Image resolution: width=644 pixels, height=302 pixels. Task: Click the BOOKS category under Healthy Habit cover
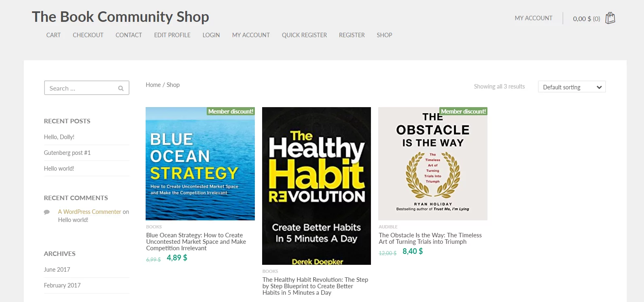tap(270, 271)
